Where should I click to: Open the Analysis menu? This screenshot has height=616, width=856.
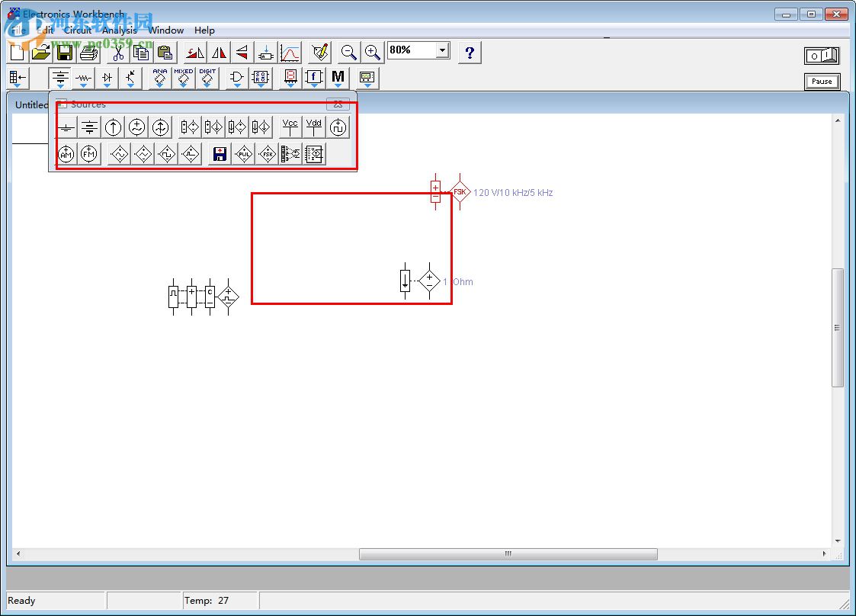[x=119, y=30]
